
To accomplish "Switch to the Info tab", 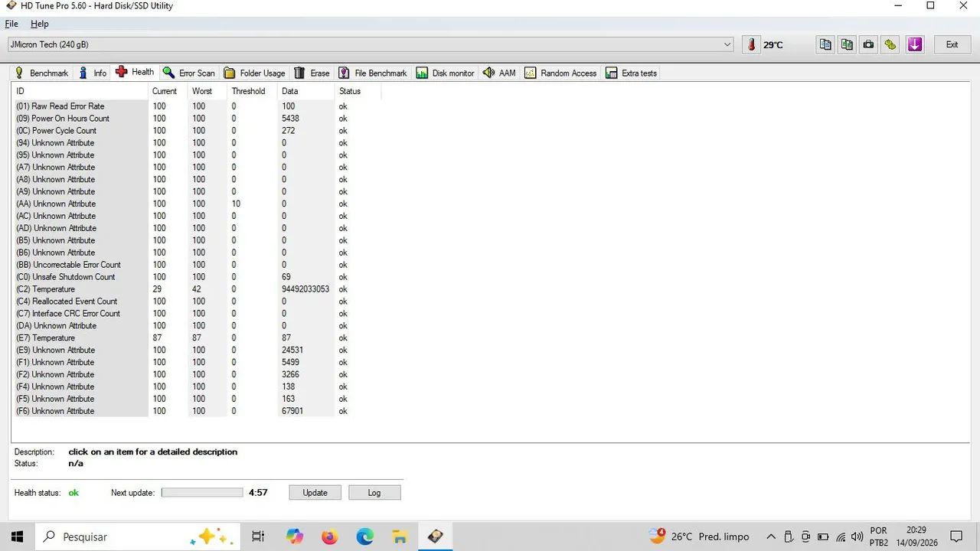I will coord(92,73).
